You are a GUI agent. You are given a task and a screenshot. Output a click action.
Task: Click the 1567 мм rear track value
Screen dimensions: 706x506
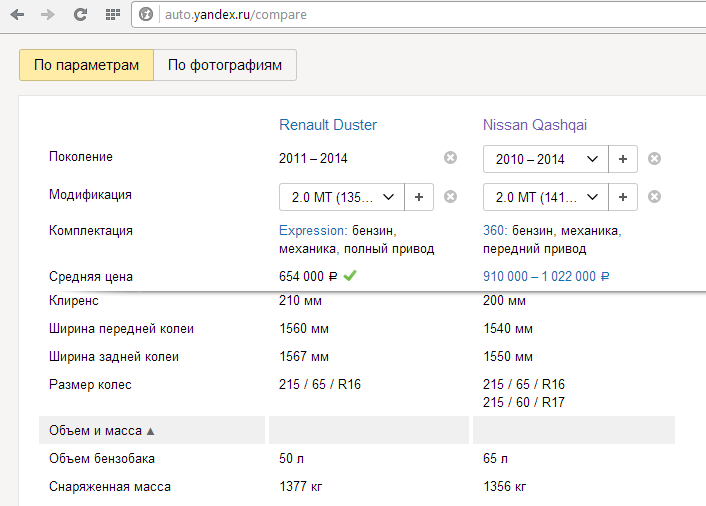click(304, 357)
